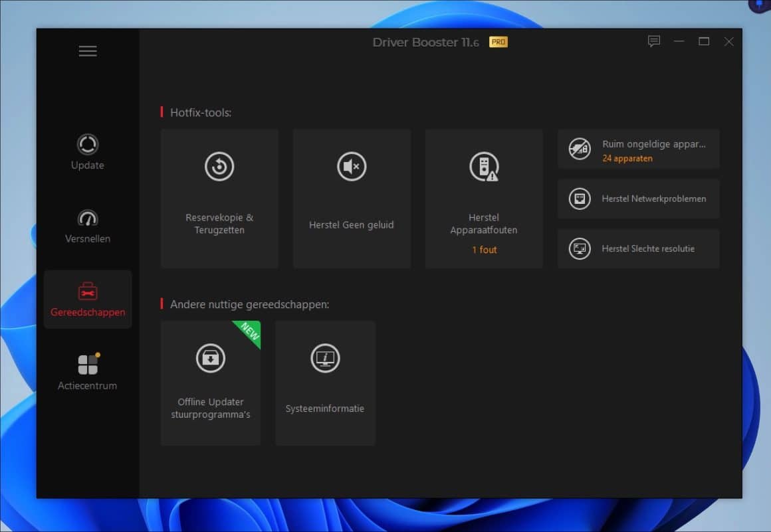
Task: Click the orange 1 fout link
Action: coord(484,250)
